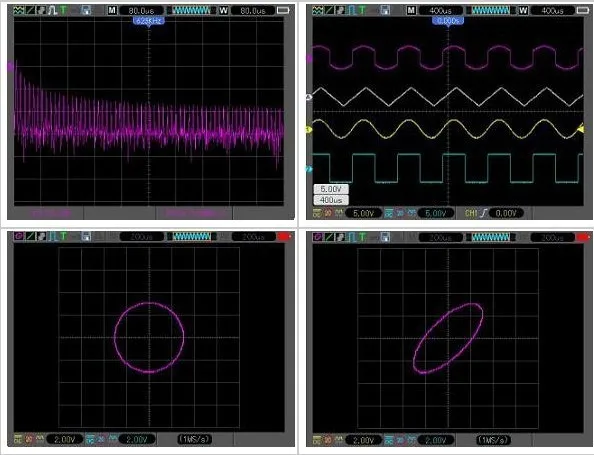Click waveform display icon on FFT spectrum scope
The width and height of the screenshot is (594, 455).
click(x=18, y=11)
